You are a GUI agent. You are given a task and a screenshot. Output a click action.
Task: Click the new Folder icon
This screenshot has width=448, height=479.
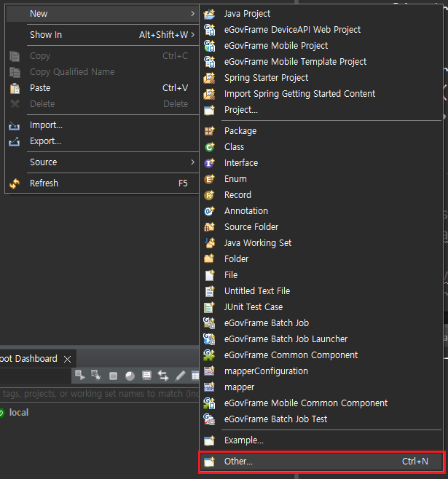click(209, 259)
